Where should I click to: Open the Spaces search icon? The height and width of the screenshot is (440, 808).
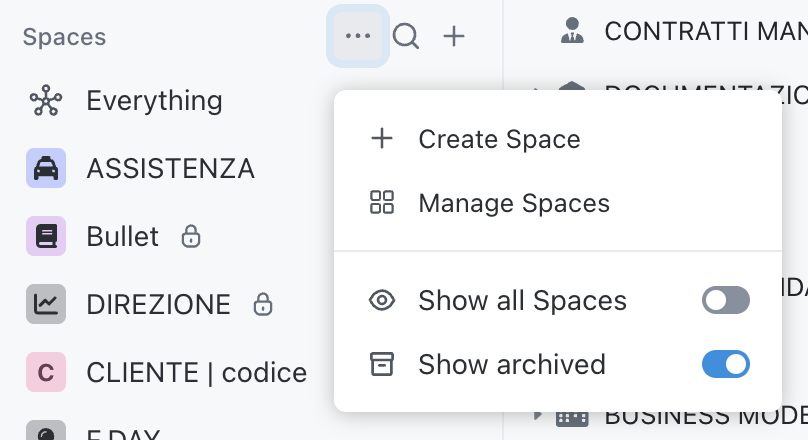[x=405, y=37]
